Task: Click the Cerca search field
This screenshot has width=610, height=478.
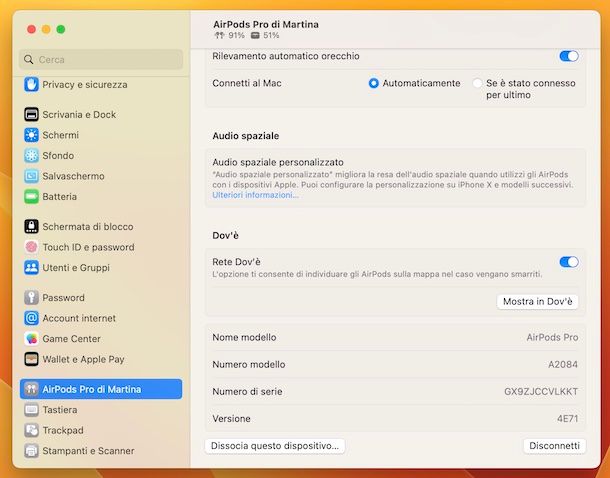Action: (101, 60)
